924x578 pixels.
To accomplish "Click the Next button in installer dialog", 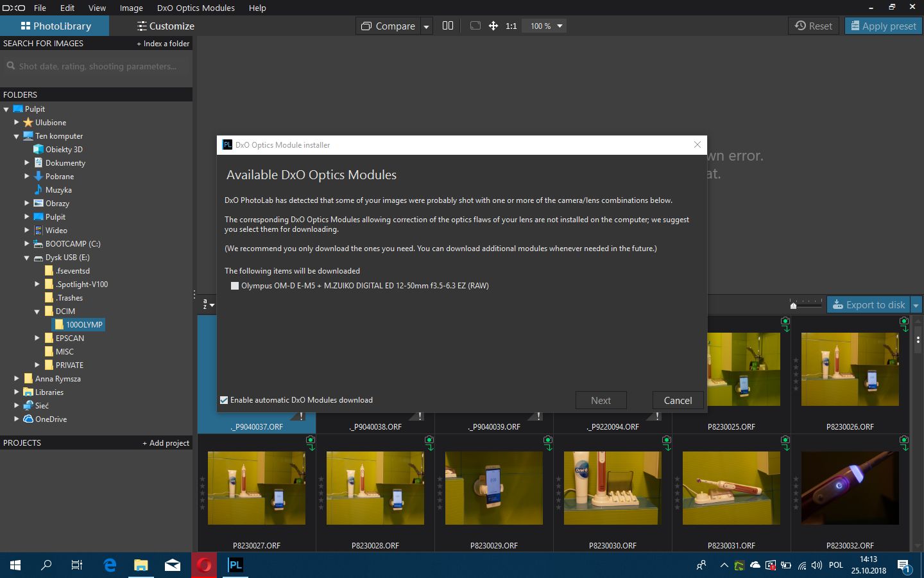I will tap(601, 400).
